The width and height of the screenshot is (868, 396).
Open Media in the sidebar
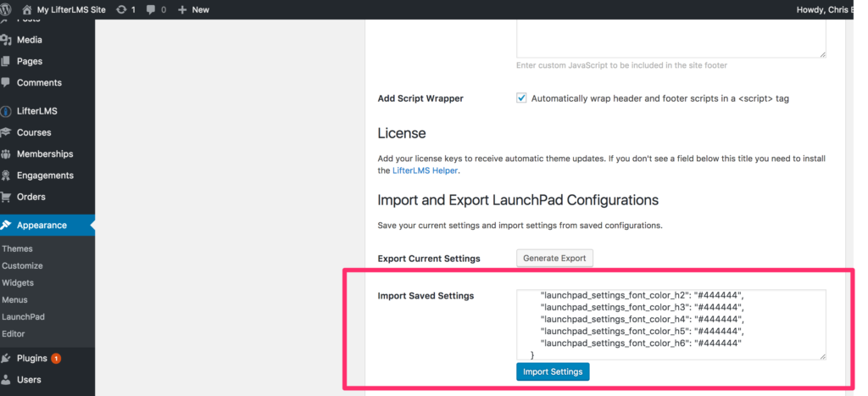tap(30, 40)
